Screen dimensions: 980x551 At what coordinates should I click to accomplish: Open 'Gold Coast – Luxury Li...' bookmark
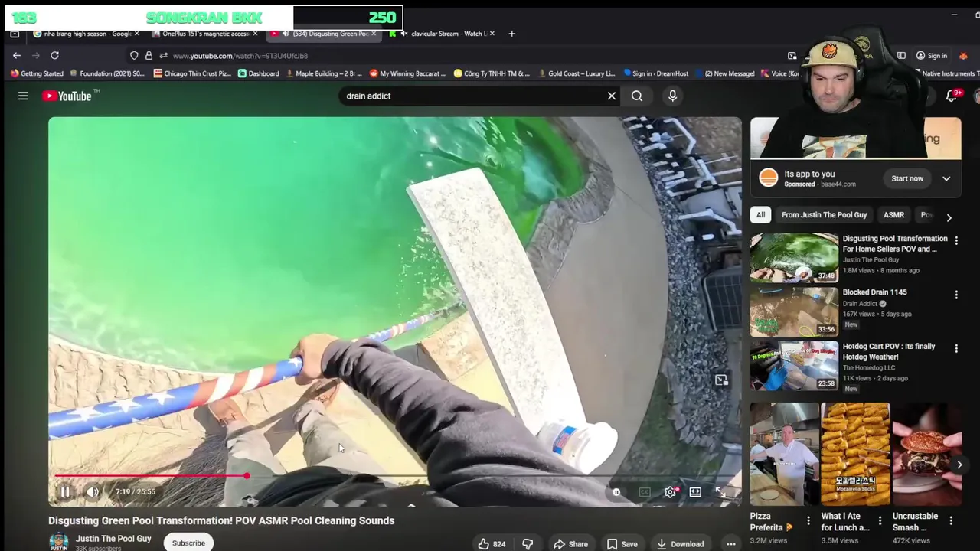coord(576,73)
